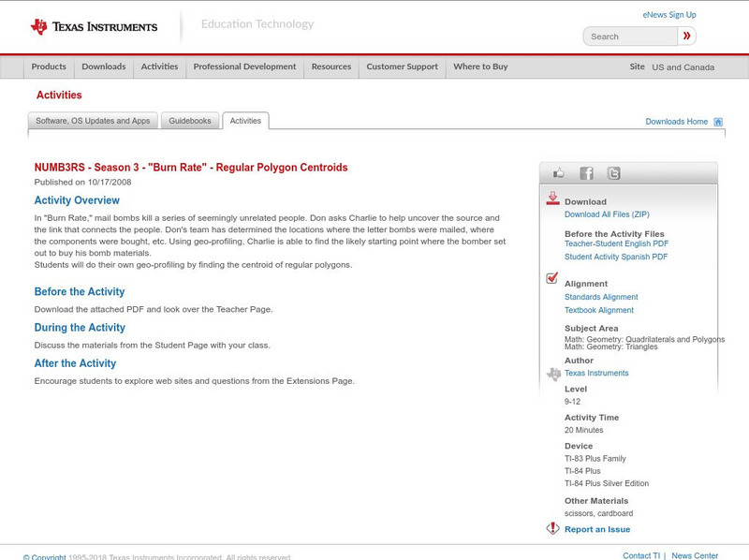Open Customer Support menu
The image size is (749, 560).
click(x=403, y=66)
